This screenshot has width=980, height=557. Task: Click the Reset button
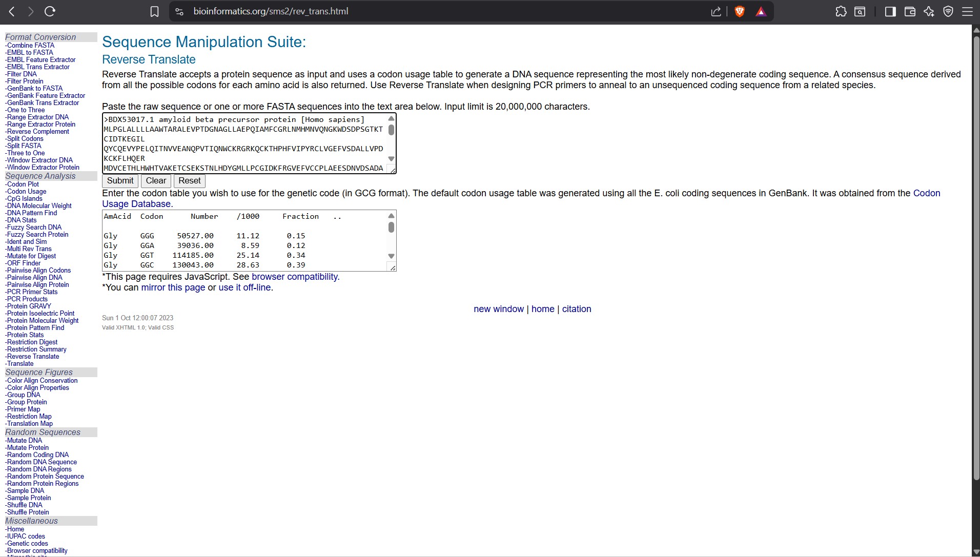(x=190, y=181)
